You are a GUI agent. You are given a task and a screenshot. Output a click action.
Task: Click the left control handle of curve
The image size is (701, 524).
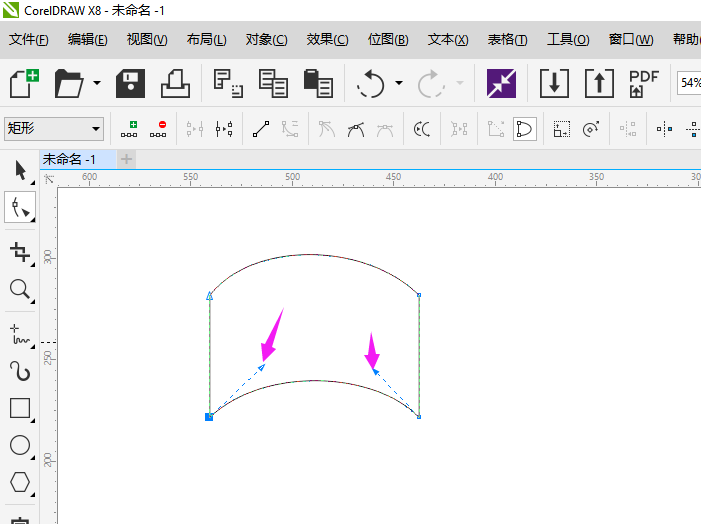pyautogui.click(x=262, y=367)
